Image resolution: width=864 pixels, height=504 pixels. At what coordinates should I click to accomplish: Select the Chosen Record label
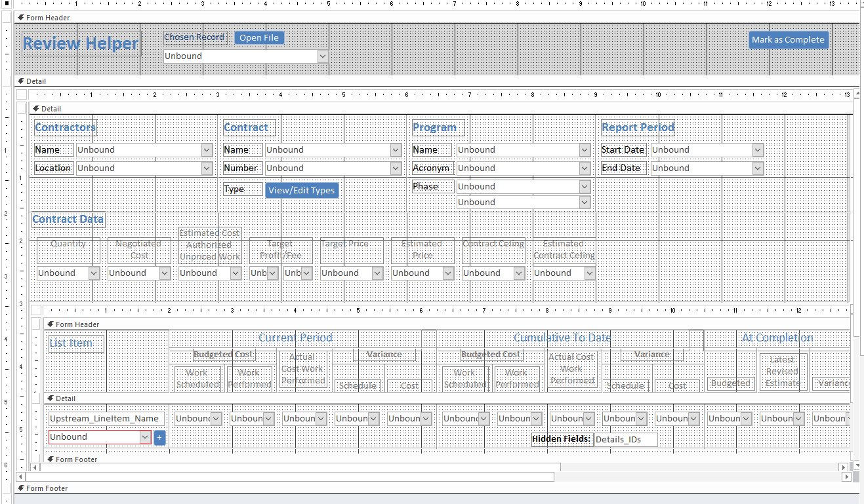[x=194, y=37]
